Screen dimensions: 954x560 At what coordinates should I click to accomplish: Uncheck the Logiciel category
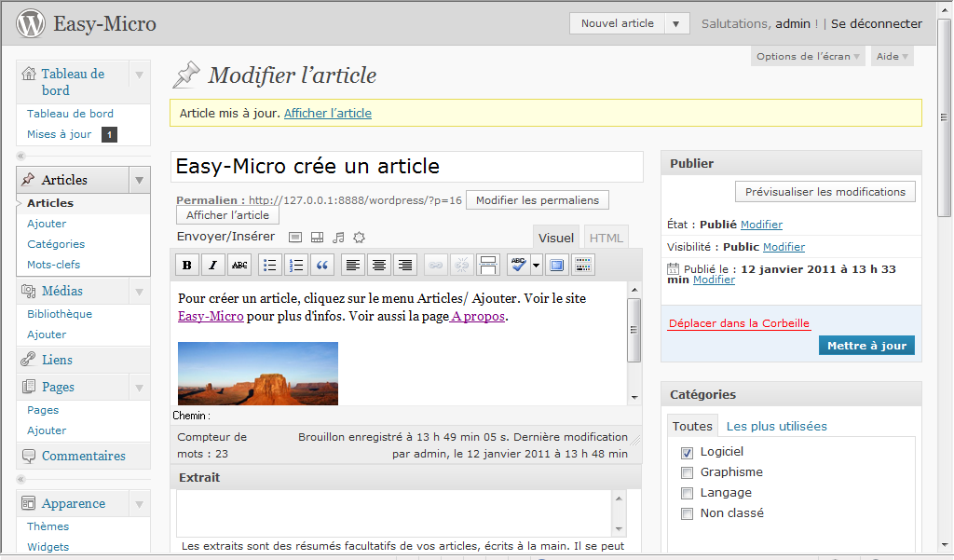(x=687, y=452)
